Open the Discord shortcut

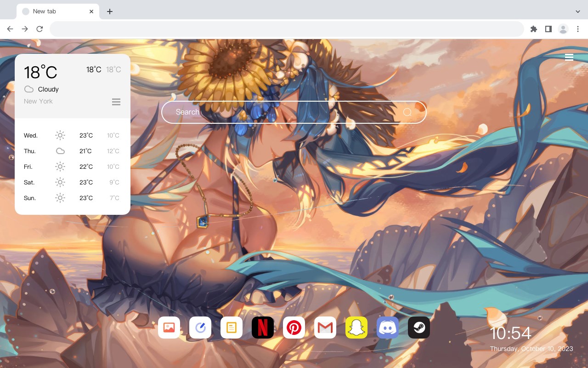point(388,328)
